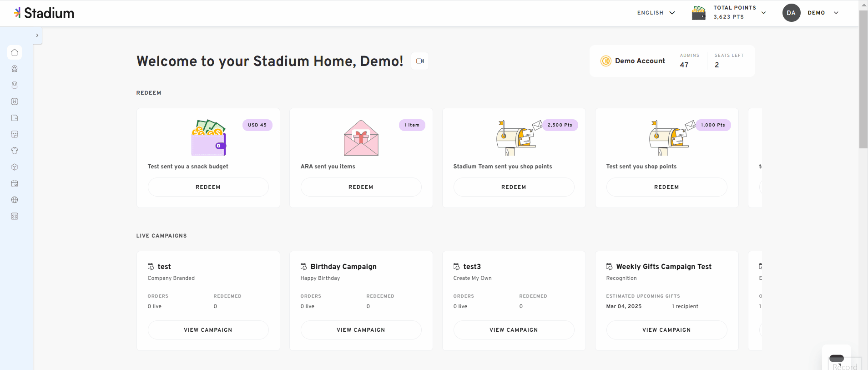This screenshot has width=868, height=370.
Task: Click the campaign icon next to test title
Action: click(151, 267)
